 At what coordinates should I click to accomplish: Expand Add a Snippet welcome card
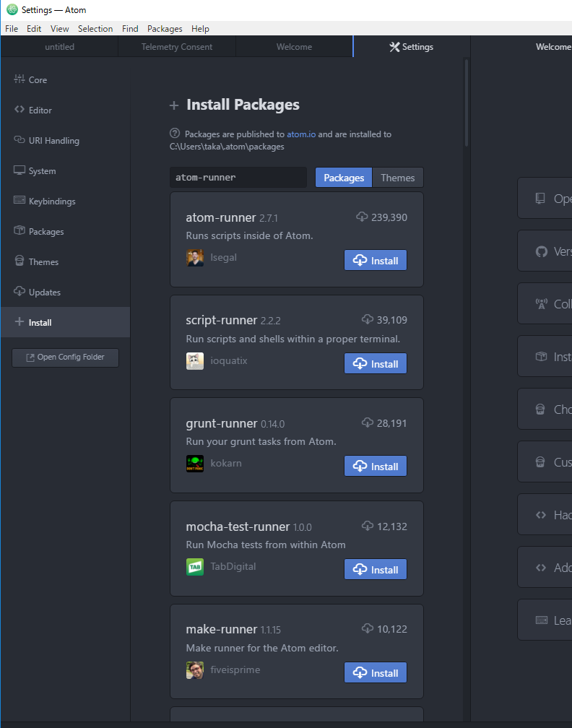click(545, 568)
